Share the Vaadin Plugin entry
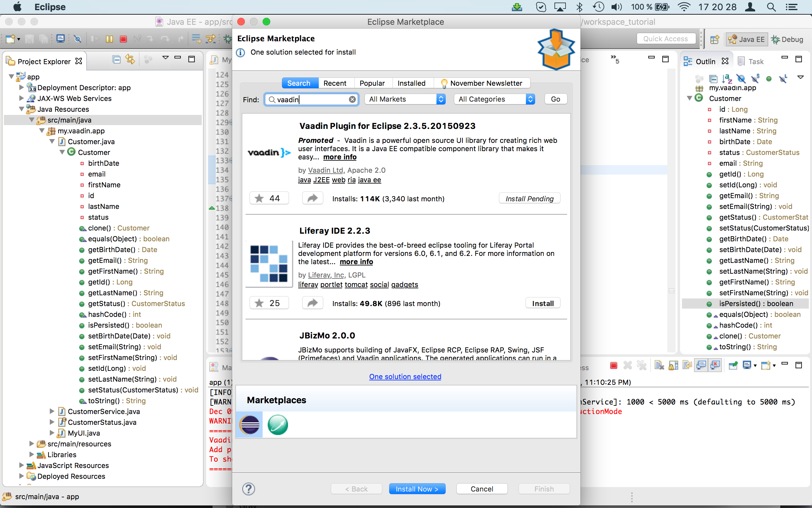The height and width of the screenshot is (508, 812). pos(312,198)
